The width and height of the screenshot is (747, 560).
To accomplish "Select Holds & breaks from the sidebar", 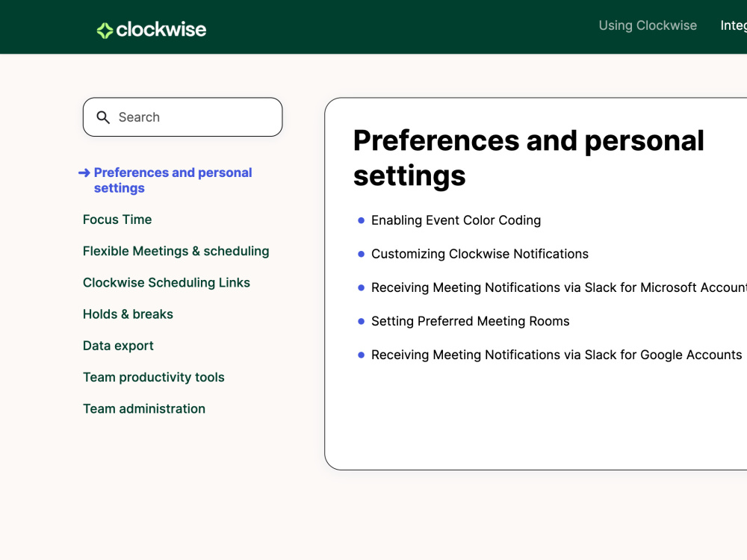I will pos(128,314).
